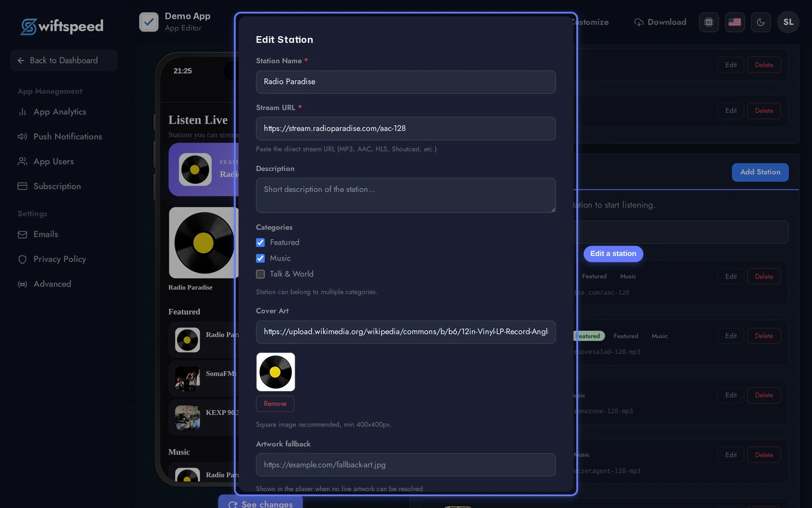Click the App Analytics bar chart icon
Screen dimensions: 812x508
click(x=23, y=112)
